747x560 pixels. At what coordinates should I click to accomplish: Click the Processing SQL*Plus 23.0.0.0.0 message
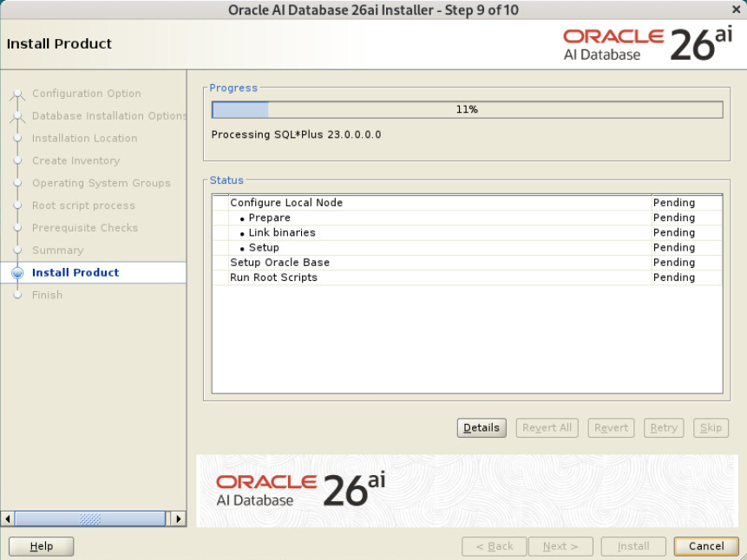click(x=296, y=134)
